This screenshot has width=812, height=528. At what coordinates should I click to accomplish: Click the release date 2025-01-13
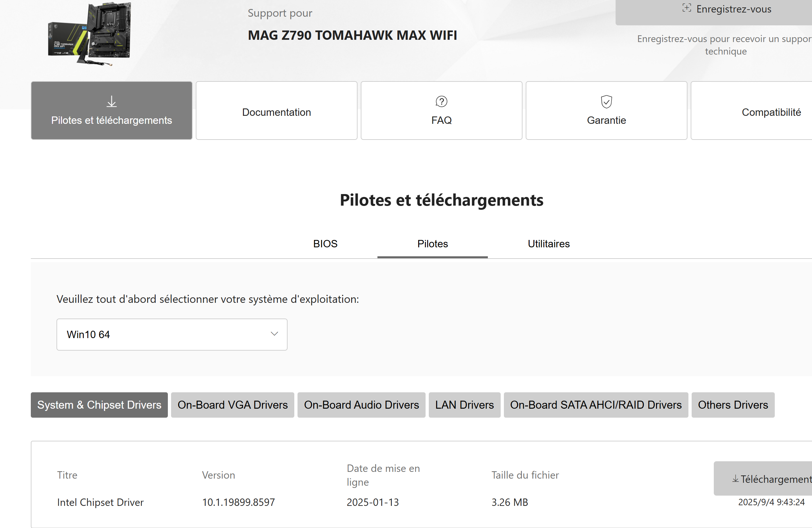[x=373, y=502]
